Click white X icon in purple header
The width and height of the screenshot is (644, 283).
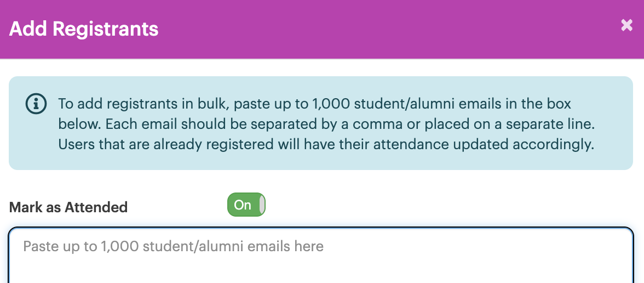(x=626, y=25)
